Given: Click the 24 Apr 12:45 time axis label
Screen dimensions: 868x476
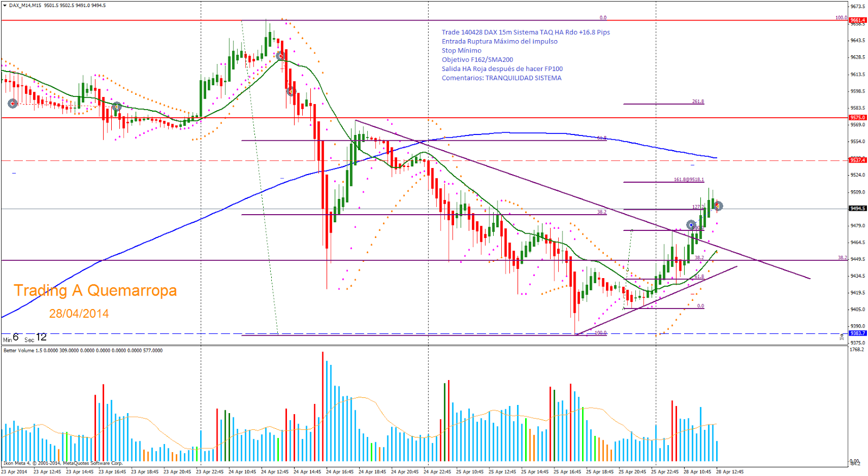Looking at the screenshot, I should point(275,472).
